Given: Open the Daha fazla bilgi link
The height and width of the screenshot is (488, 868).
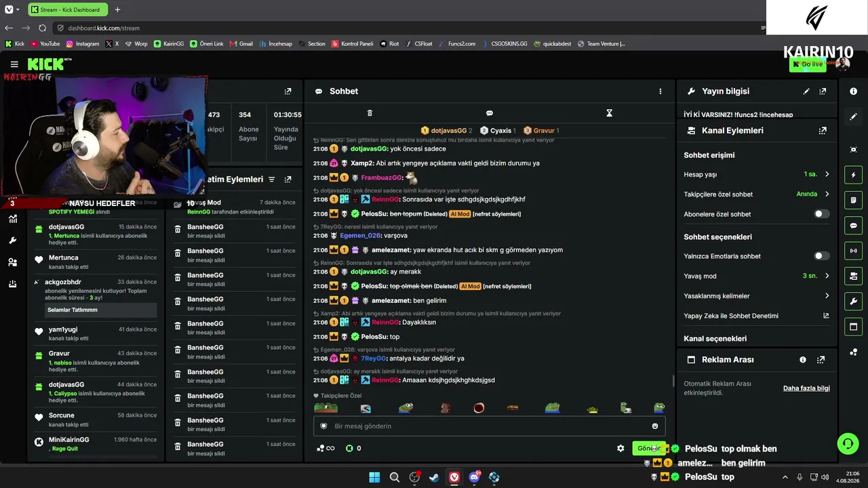Looking at the screenshot, I should point(806,388).
